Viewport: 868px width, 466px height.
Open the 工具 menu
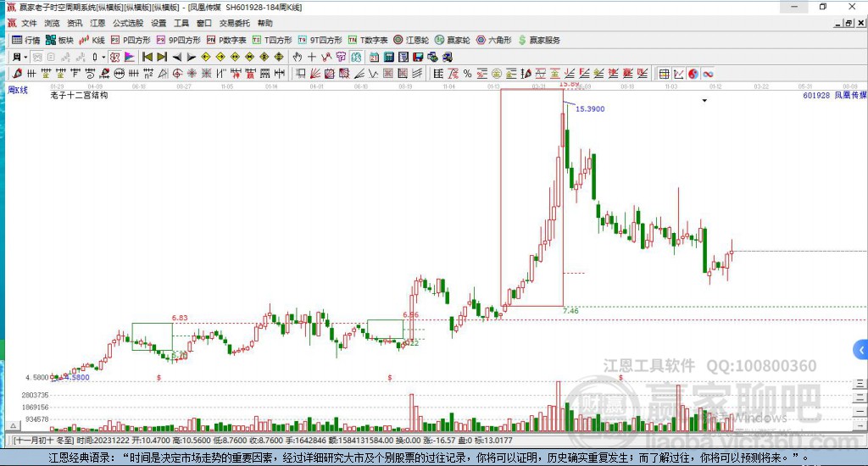[181, 23]
